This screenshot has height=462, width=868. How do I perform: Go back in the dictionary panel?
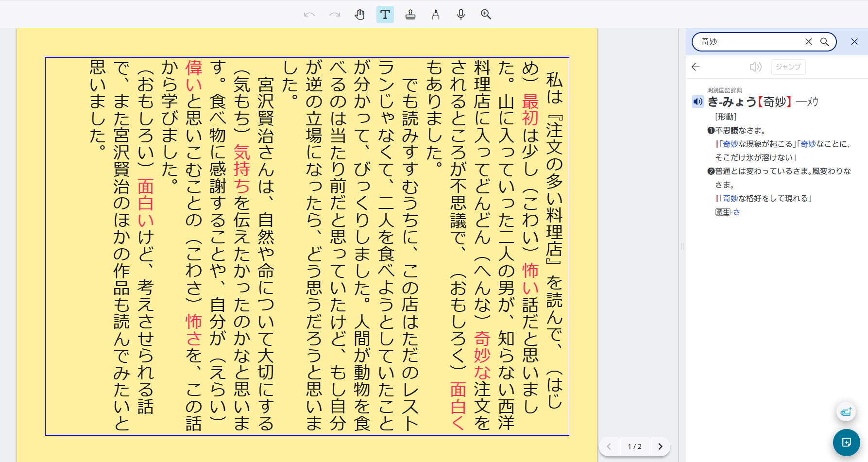coord(696,67)
